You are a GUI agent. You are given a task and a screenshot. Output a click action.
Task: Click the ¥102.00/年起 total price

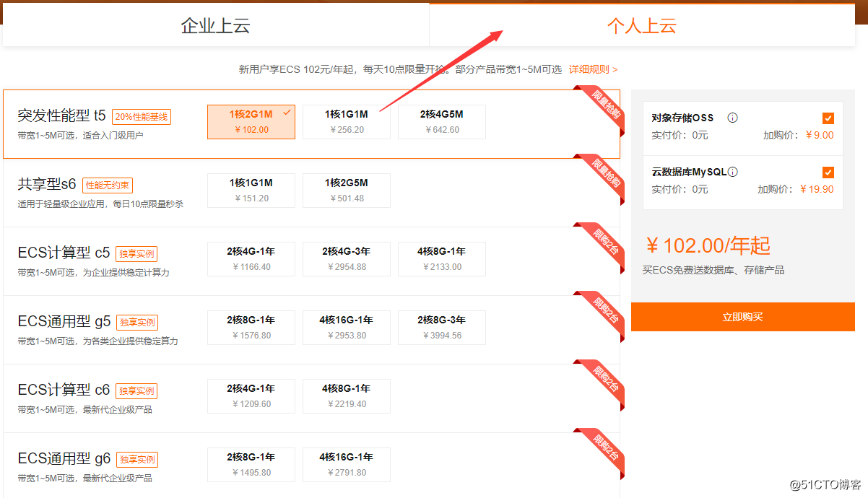708,246
